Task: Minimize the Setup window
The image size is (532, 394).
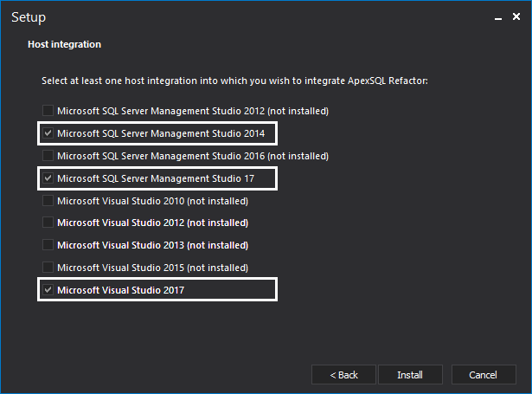Action: 498,17
